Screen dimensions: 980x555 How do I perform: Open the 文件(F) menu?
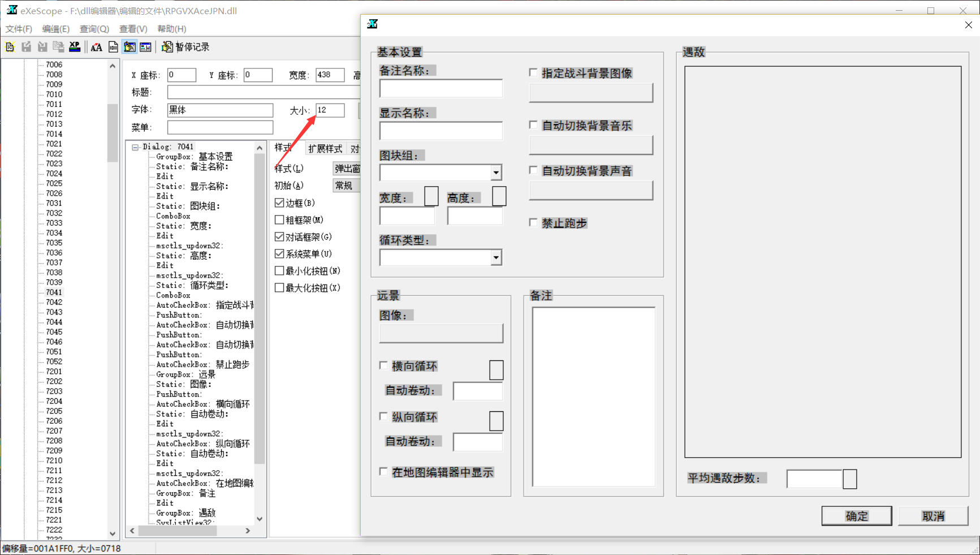pos(19,29)
